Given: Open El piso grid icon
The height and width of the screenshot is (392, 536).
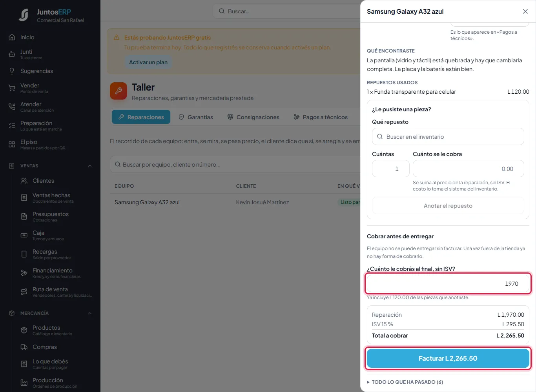Looking at the screenshot, I should tap(12, 145).
